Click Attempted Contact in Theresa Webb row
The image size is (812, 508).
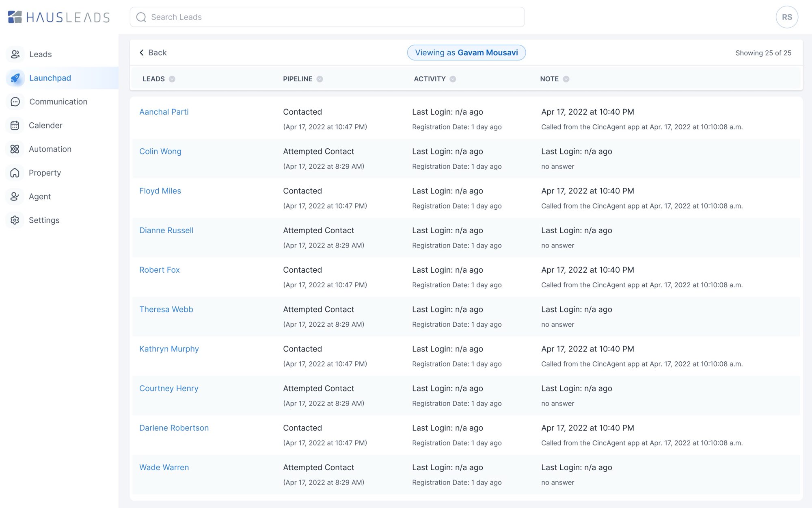pyautogui.click(x=319, y=309)
